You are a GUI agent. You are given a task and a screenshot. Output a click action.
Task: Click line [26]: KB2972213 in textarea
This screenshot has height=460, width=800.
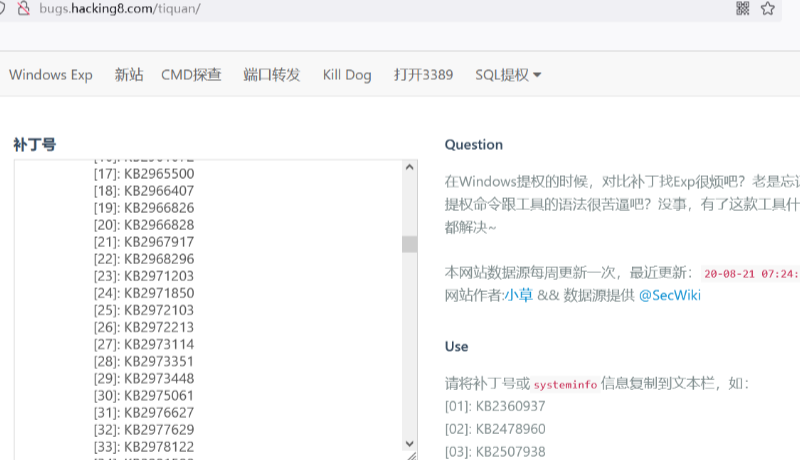144,327
